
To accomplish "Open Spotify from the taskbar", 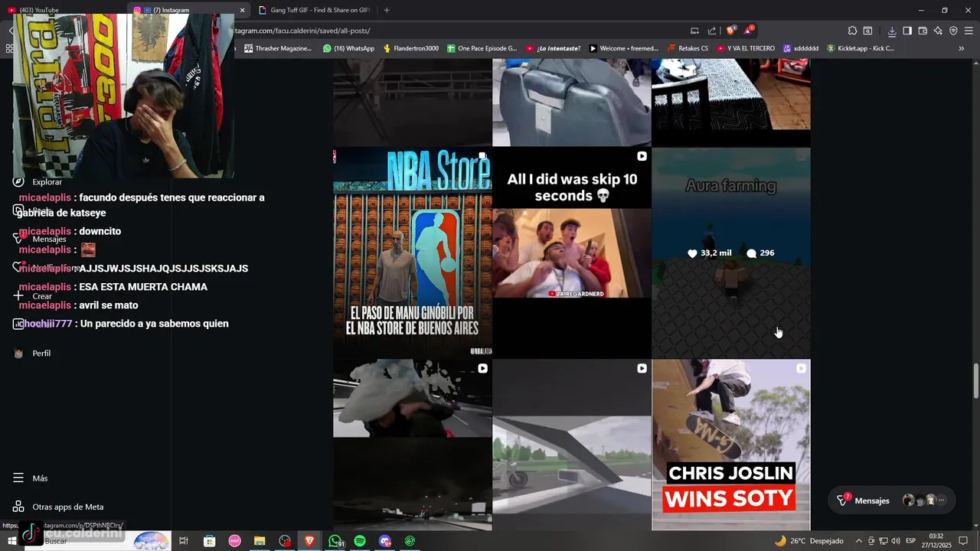I will pyautogui.click(x=360, y=541).
